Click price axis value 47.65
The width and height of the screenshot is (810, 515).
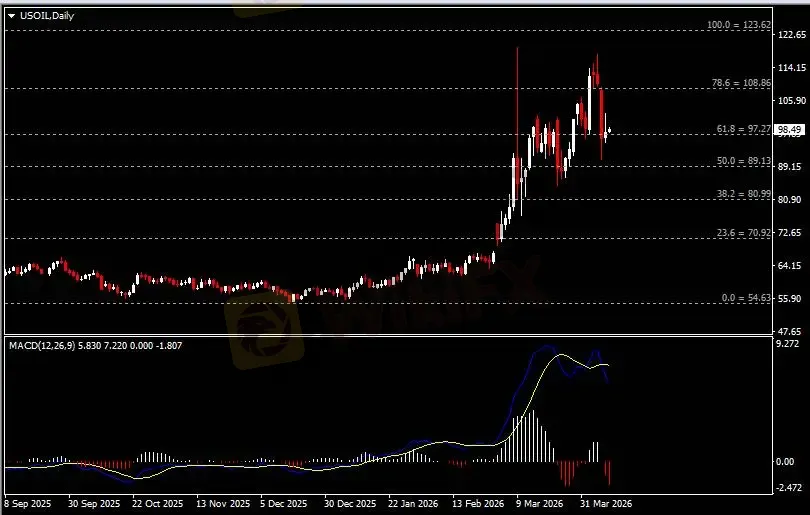(x=791, y=332)
